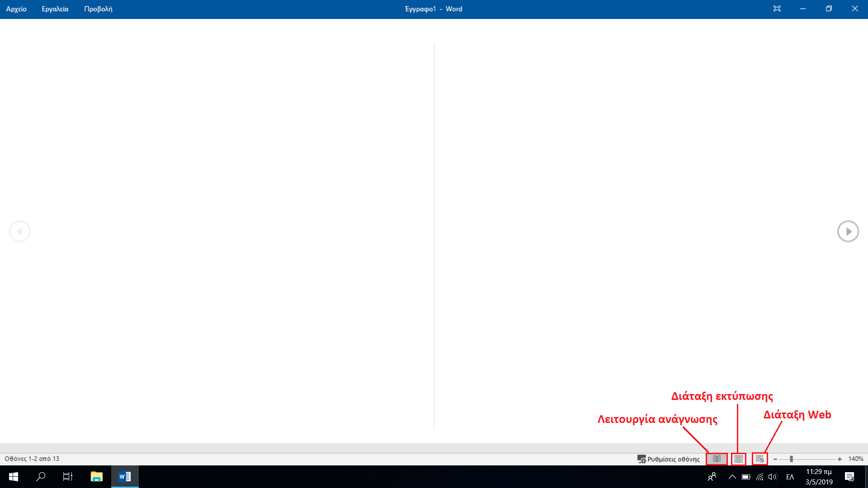Open the Εργαλεία menu

[55, 9]
